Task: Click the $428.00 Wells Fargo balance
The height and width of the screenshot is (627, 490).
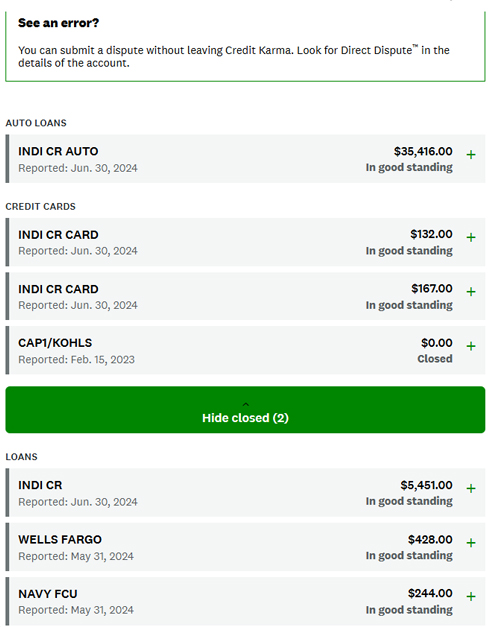Action: click(x=430, y=539)
